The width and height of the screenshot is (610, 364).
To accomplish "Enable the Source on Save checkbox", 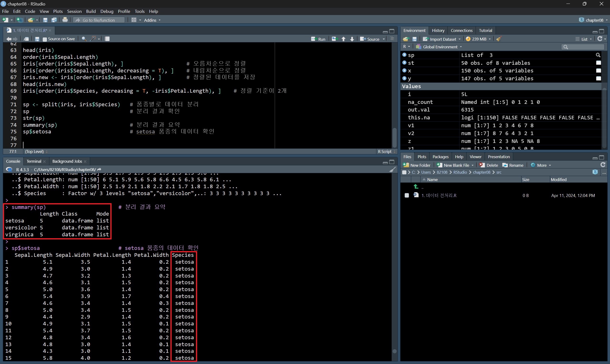I will click(45, 39).
